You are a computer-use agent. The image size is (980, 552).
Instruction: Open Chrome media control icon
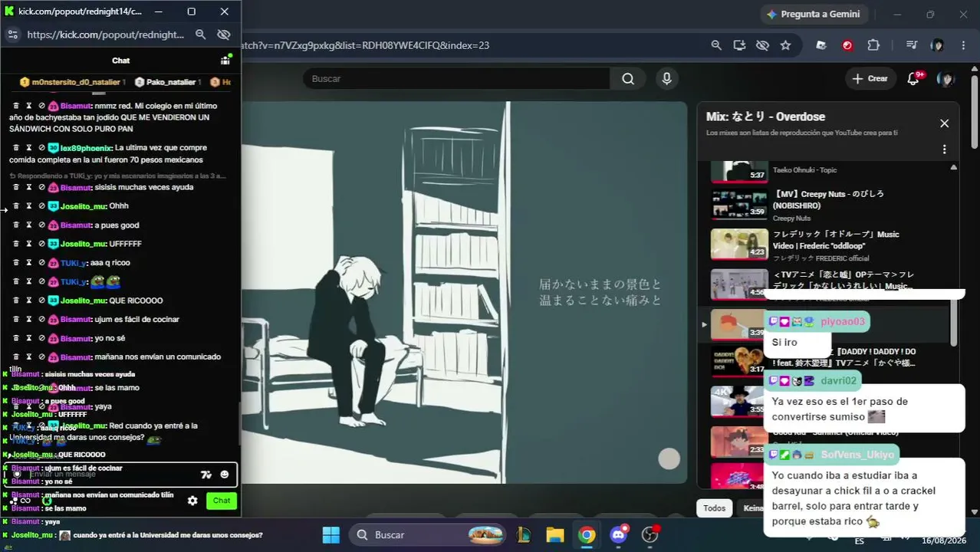point(911,45)
